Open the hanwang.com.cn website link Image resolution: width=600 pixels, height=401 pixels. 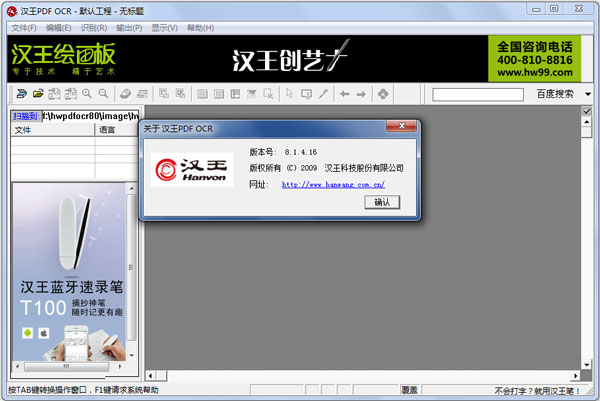click(333, 185)
